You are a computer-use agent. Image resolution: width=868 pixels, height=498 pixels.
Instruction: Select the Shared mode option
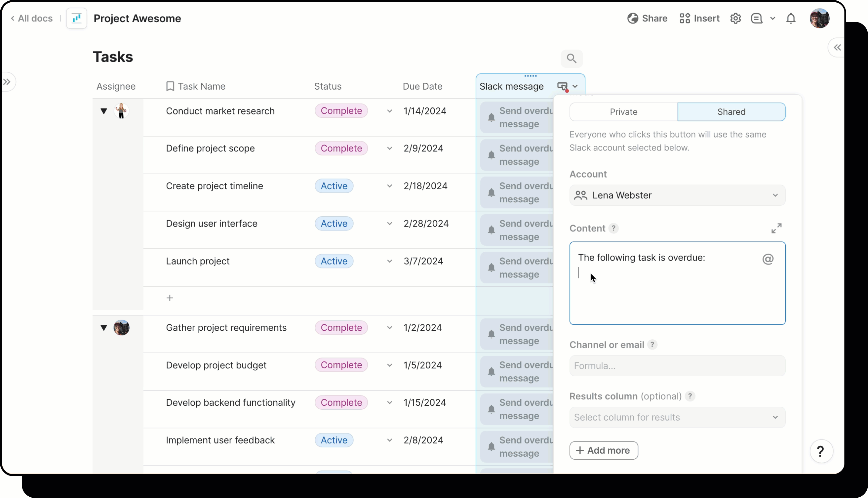tap(731, 112)
